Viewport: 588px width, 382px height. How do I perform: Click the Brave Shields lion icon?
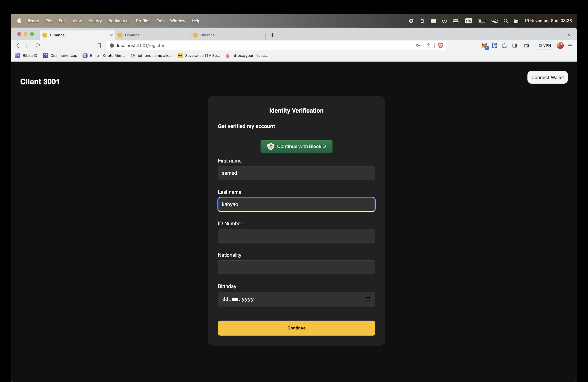(x=440, y=45)
